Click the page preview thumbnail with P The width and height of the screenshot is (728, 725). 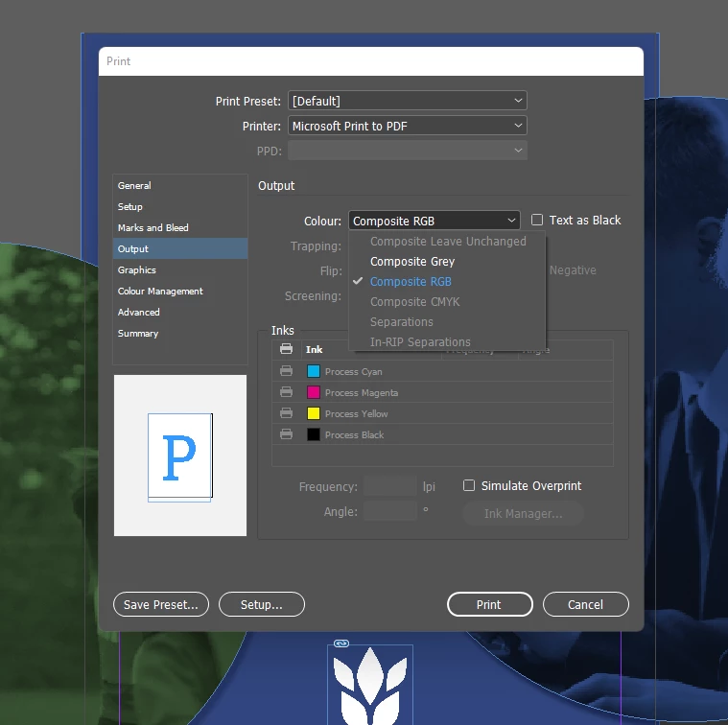pyautogui.click(x=180, y=456)
